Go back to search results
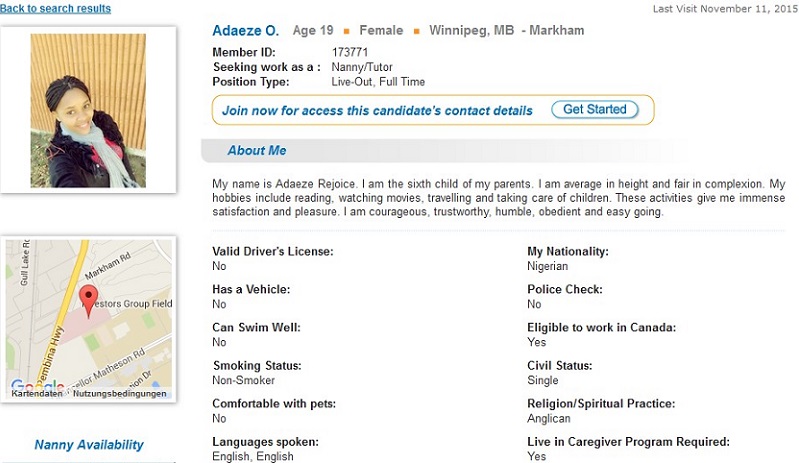This screenshot has height=463, width=799. pos(55,8)
